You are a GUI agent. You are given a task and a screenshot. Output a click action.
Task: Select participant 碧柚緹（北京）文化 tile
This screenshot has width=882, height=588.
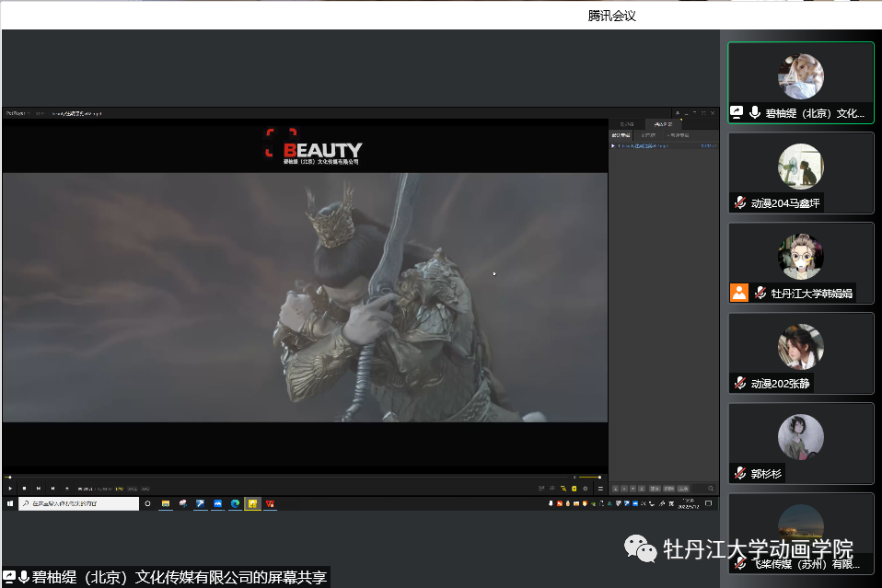pos(800,83)
